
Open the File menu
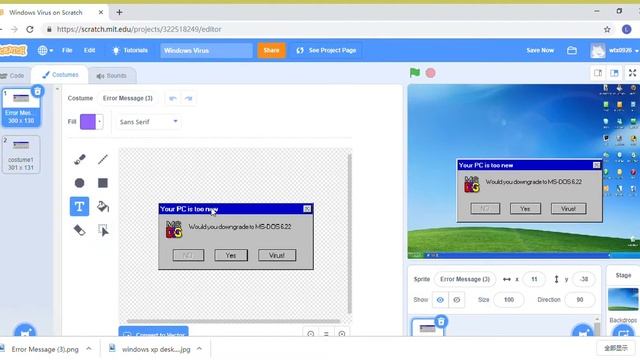point(67,50)
